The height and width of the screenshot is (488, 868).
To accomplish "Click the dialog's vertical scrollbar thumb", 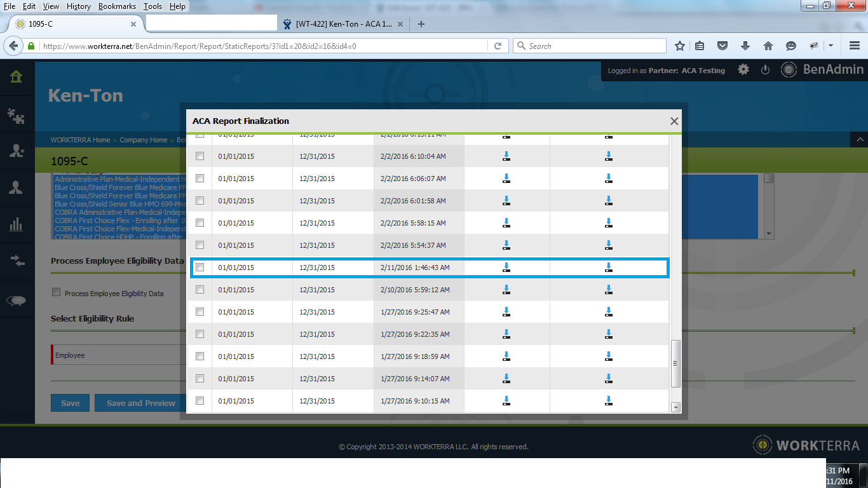I will [676, 363].
